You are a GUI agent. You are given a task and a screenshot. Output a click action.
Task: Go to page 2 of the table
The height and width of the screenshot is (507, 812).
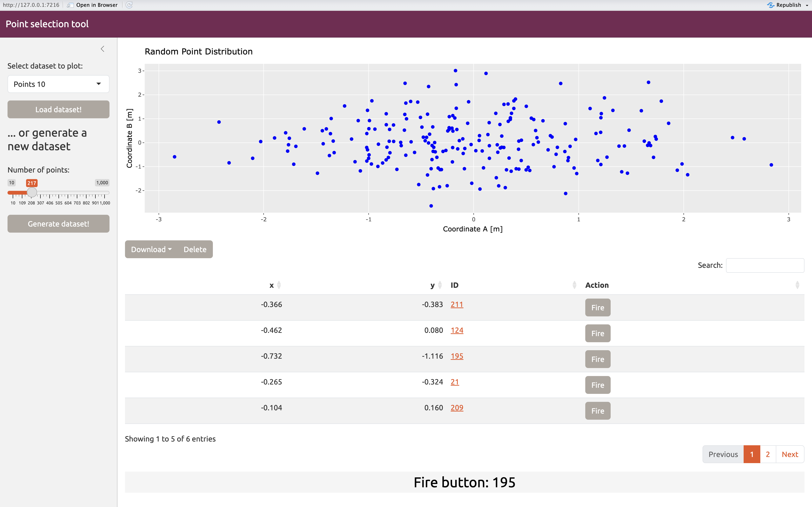pos(768,454)
